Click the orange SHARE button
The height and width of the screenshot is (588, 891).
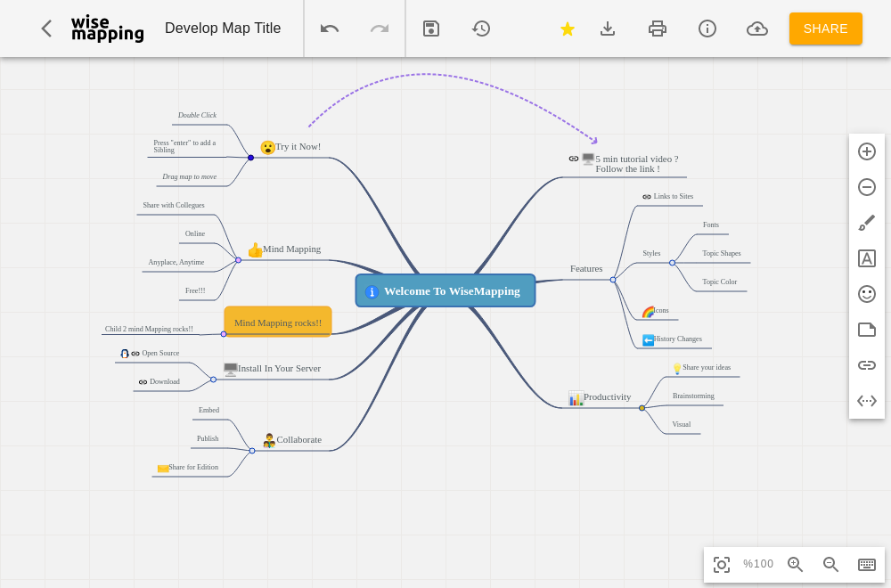tap(826, 29)
